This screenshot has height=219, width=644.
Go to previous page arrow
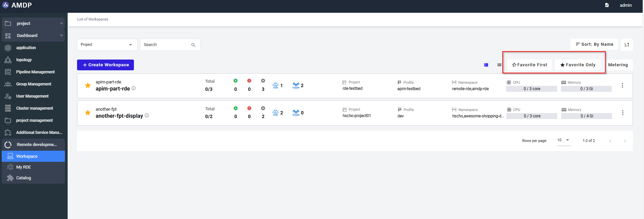point(610,141)
